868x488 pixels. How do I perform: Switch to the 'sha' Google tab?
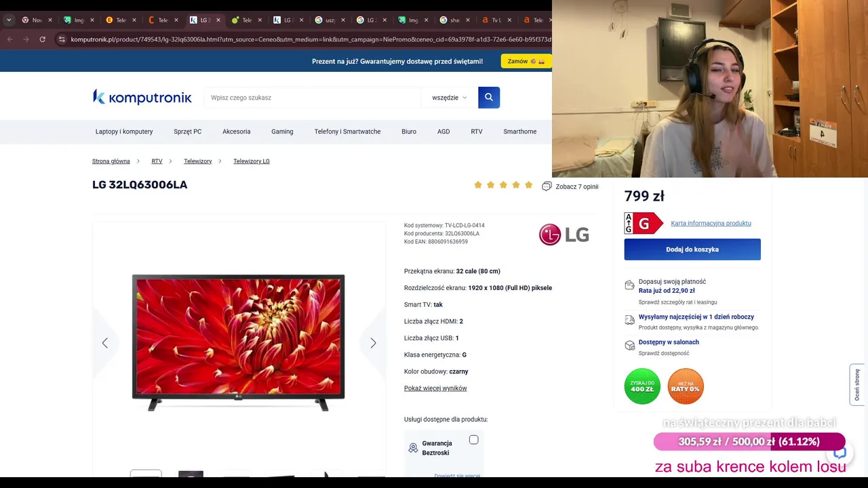pyautogui.click(x=454, y=20)
